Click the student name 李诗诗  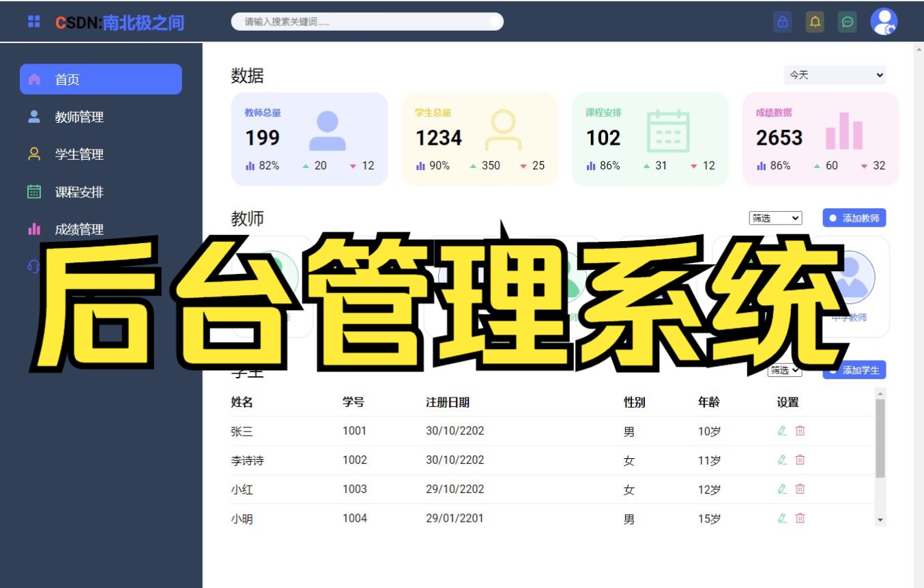click(x=248, y=461)
